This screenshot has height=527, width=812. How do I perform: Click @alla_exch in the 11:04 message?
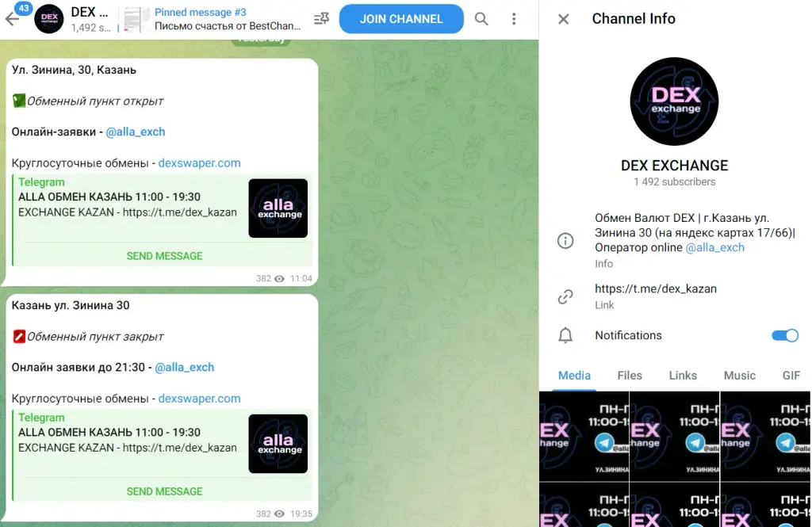(x=135, y=132)
